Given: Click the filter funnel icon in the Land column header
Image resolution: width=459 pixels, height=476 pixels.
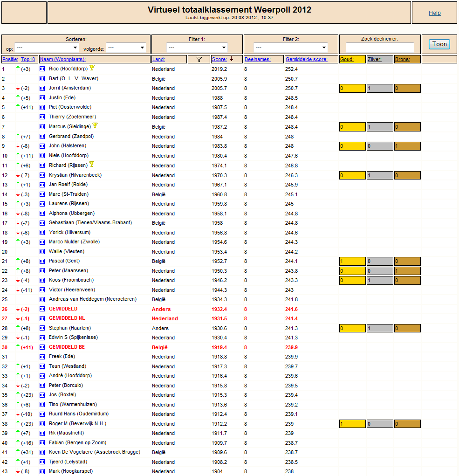Looking at the screenshot, I should [x=199, y=60].
